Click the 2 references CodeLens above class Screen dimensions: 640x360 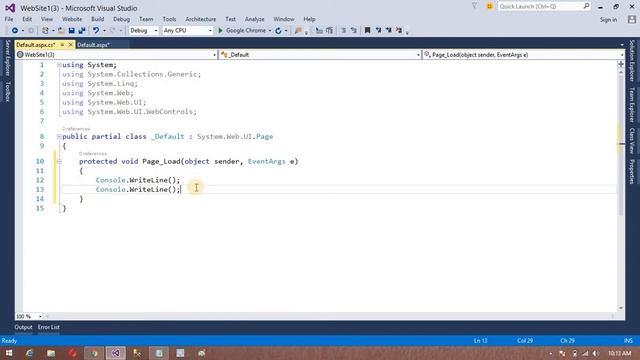click(76, 129)
